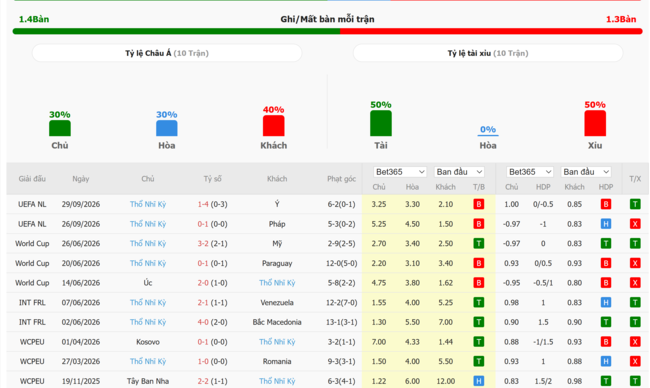The width and height of the screenshot is (650, 388).
Task: Click the 4-0 score in the Bắc Macedonia row
Action: 203,322
